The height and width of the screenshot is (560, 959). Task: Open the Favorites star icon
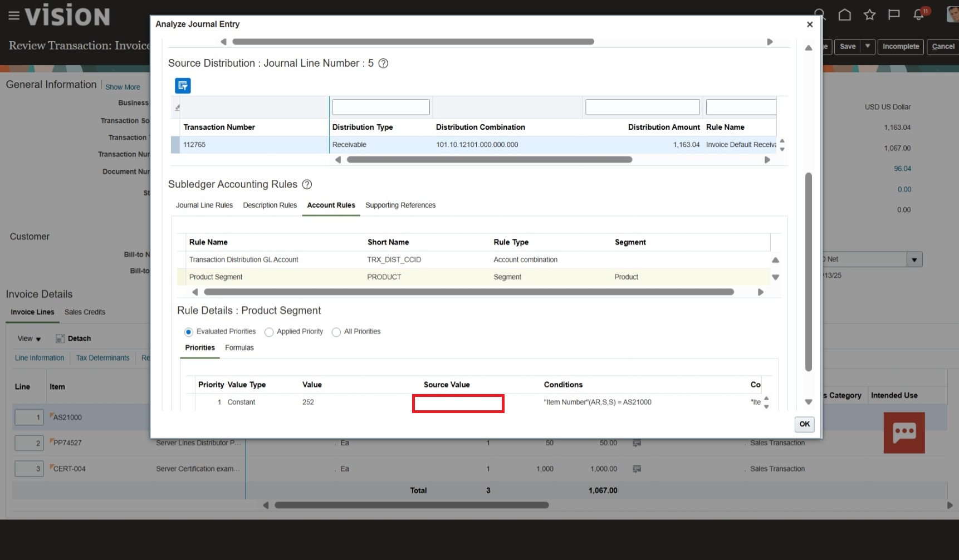(869, 15)
